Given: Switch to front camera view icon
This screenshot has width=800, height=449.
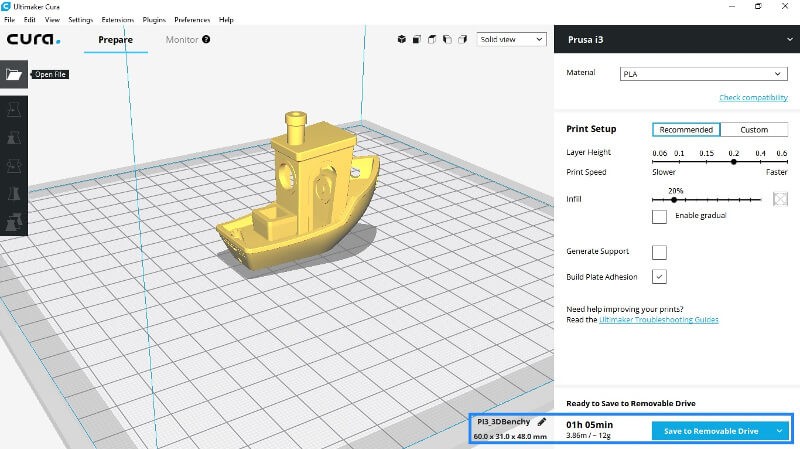Looking at the screenshot, I should pyautogui.click(x=417, y=40).
